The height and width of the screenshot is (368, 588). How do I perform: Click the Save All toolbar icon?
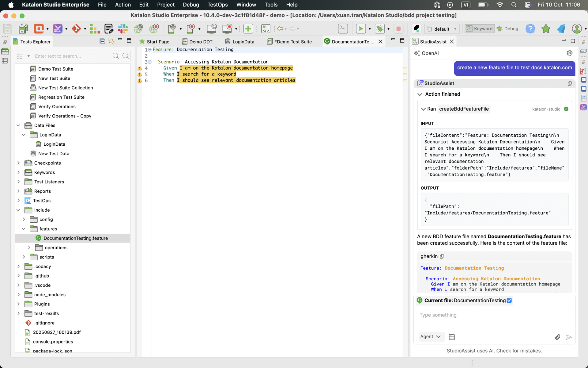pyautogui.click(x=23, y=29)
